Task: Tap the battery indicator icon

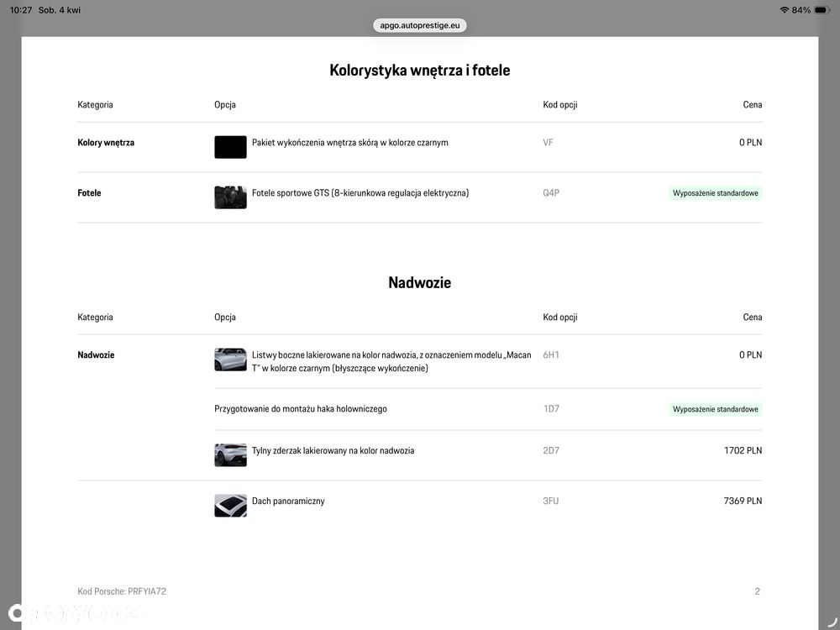Action: pos(822,10)
